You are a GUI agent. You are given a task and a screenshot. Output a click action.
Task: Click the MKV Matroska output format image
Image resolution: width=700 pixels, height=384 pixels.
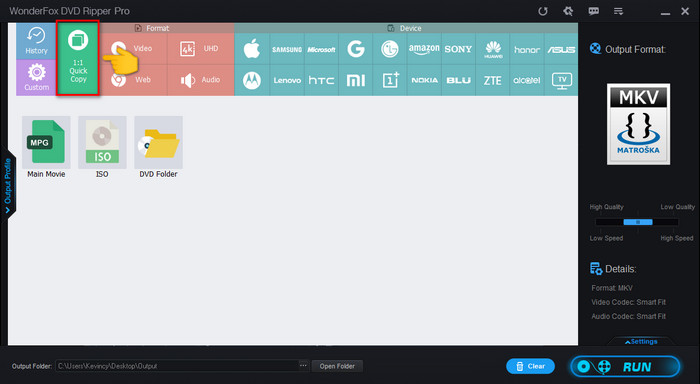coord(638,124)
